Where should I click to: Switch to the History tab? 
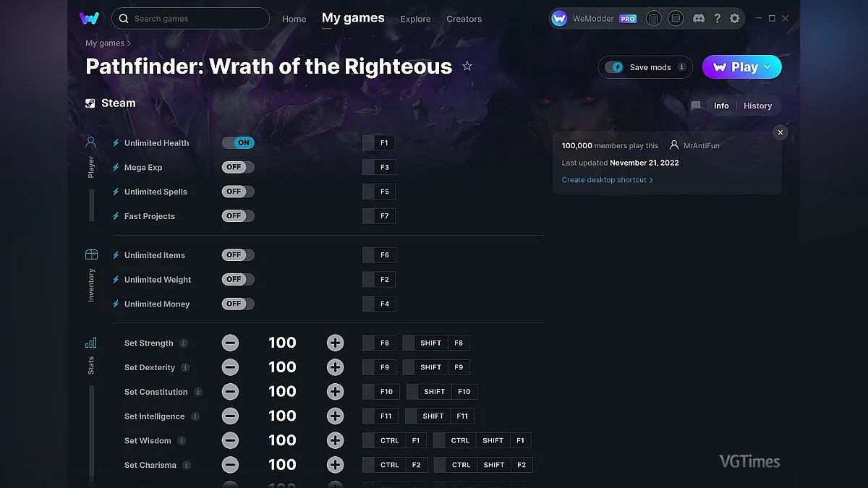[x=757, y=106]
